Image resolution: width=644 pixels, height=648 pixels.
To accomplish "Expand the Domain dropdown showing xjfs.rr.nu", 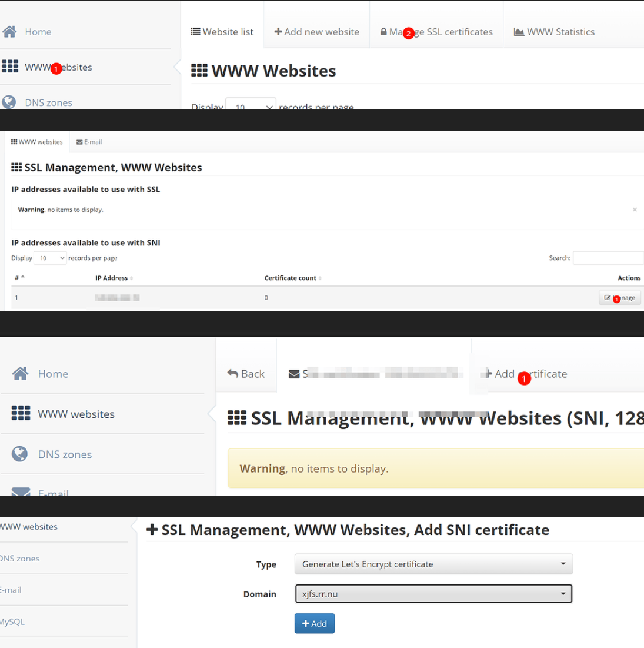I will point(433,594).
